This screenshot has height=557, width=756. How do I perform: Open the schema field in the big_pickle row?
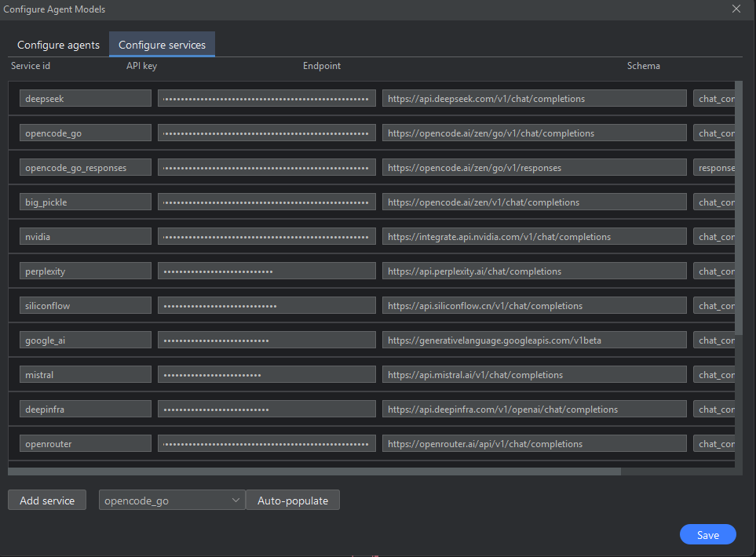(714, 202)
